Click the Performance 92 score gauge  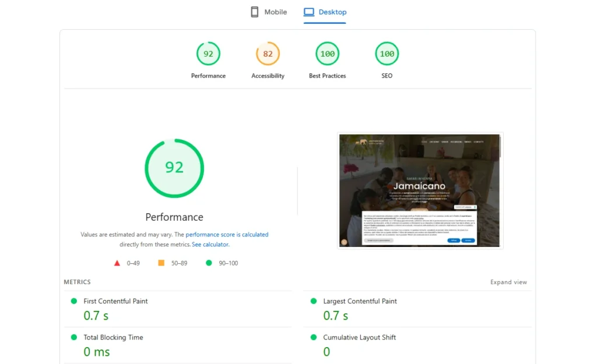208,54
